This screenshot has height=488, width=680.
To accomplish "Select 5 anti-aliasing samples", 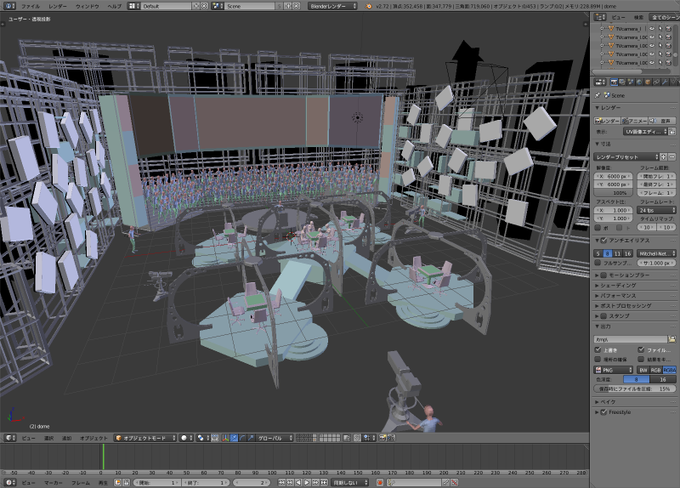I will pos(598,253).
